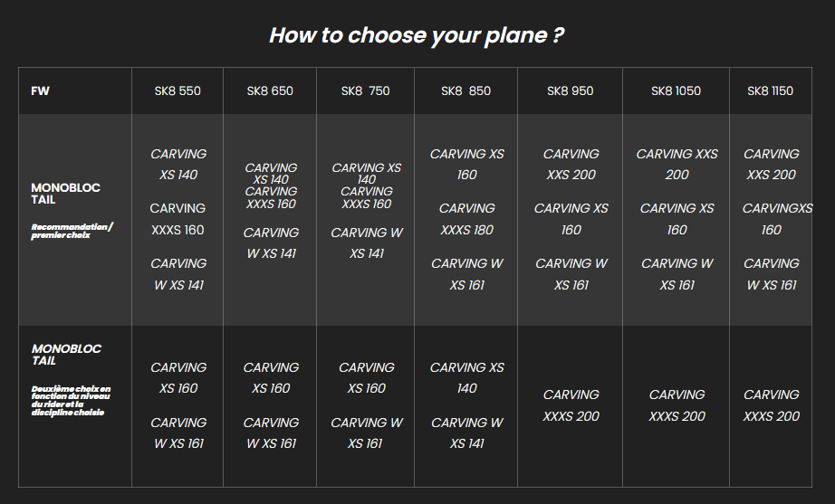Click the 'How to choose your plane ?' title
Screen dimensions: 835x504
point(417,35)
